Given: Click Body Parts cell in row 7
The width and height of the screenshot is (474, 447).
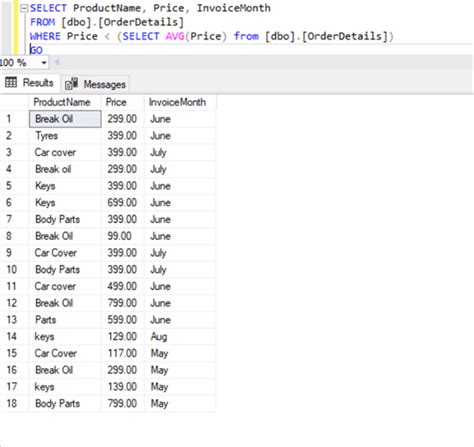Looking at the screenshot, I should click(65, 219).
